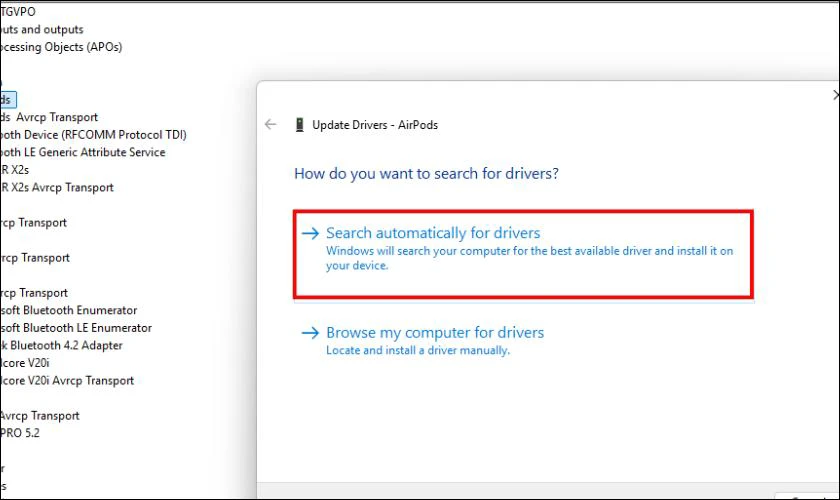Image resolution: width=840 pixels, height=500 pixels.
Task: Select Audio Processing Objects (APOs) category
Action: coord(61,47)
